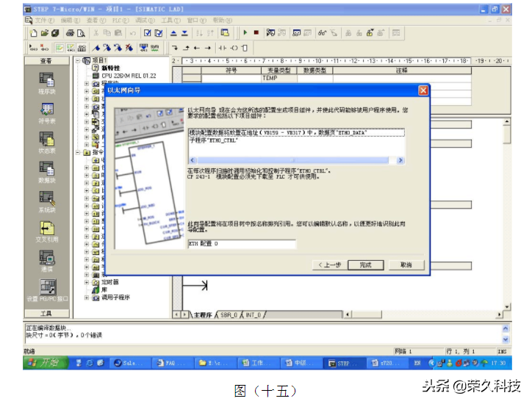Click the 程序块 icon in the view bar
The width and height of the screenshot is (532, 404).
point(46,80)
